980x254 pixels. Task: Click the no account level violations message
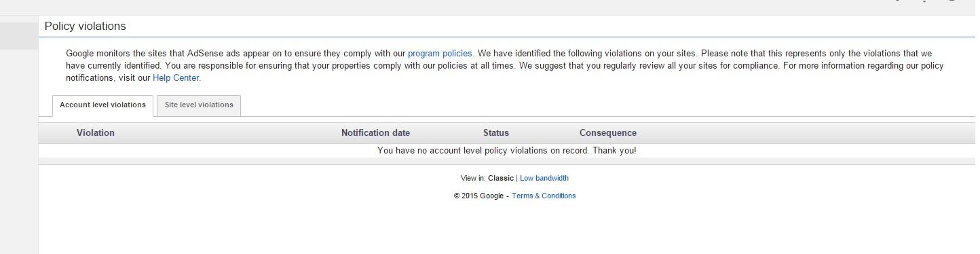507,151
